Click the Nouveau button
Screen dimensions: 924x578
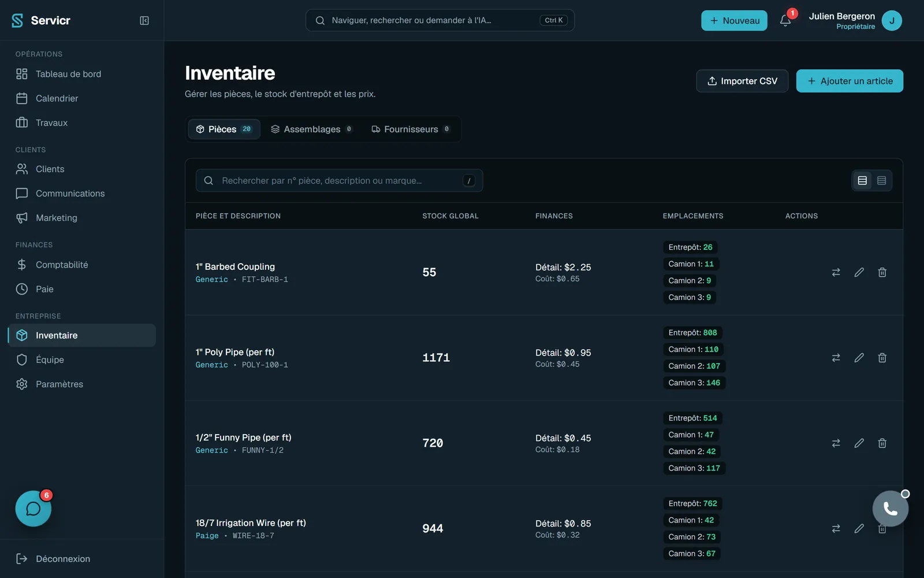(x=734, y=20)
